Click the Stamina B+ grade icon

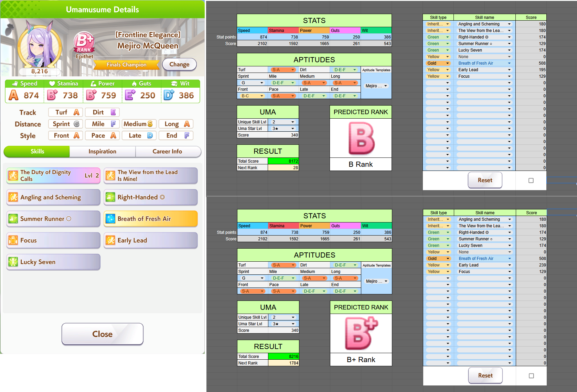pos(52,95)
